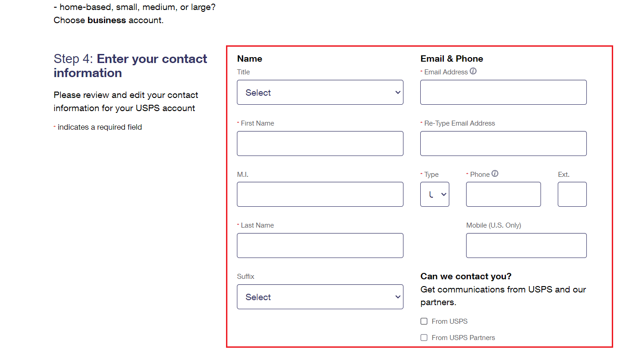Open the Suffix dropdown

[x=320, y=297]
